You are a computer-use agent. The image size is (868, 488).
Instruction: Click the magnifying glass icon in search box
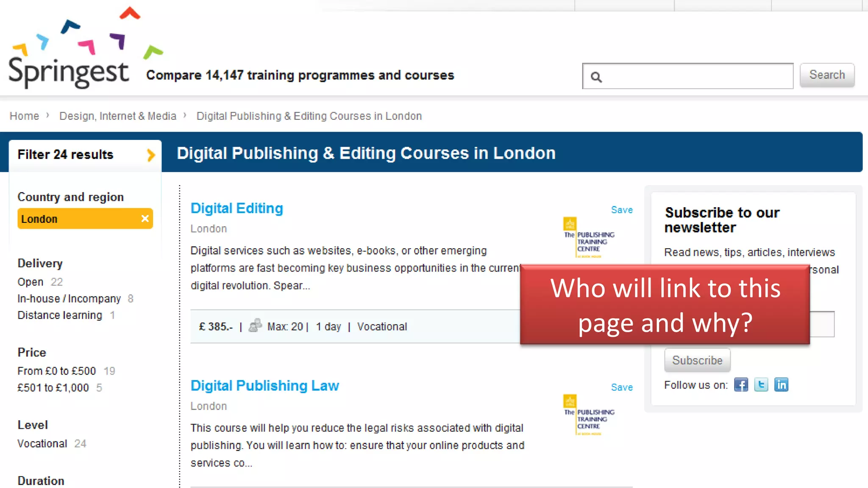coord(596,77)
